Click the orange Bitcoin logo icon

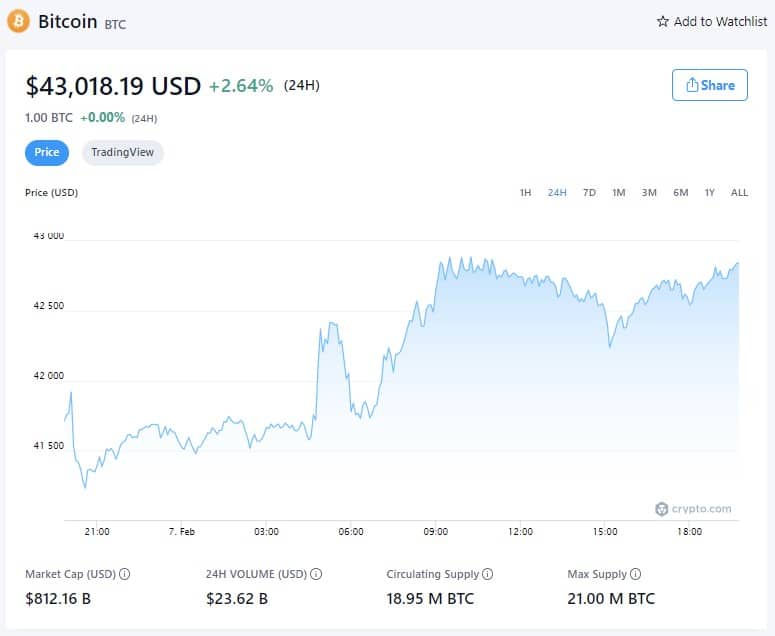[18, 21]
